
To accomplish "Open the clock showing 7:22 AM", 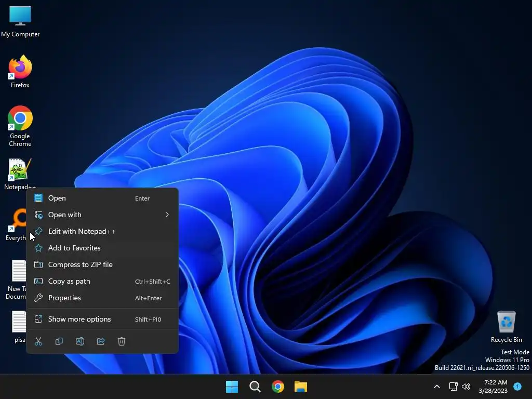I will click(x=493, y=387).
